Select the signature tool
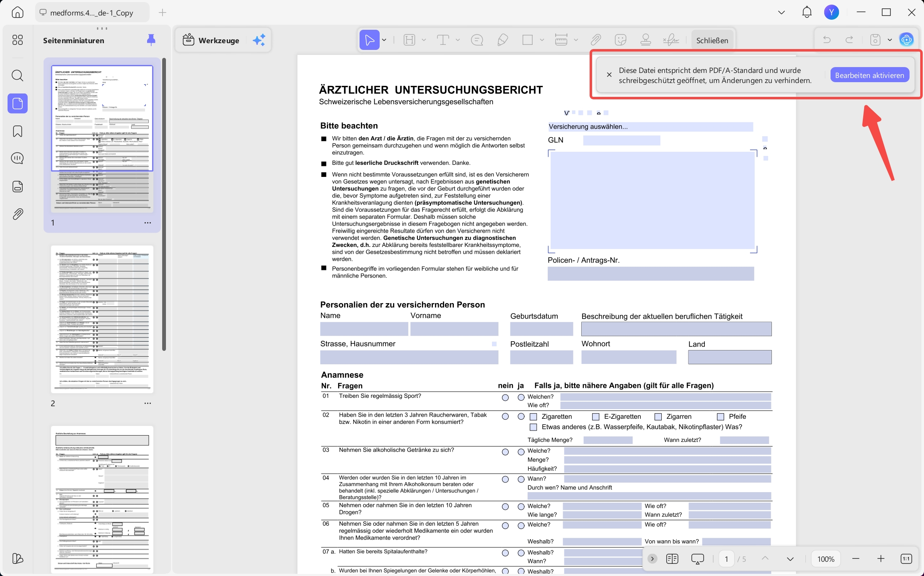 point(671,40)
